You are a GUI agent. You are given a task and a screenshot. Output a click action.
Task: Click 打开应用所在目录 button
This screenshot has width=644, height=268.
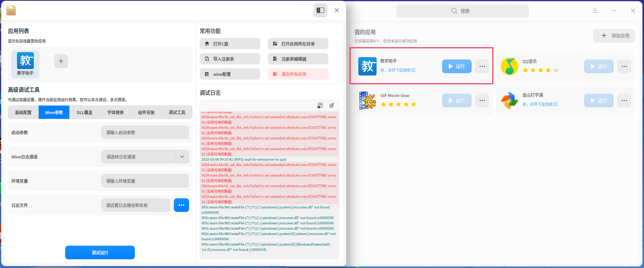point(298,44)
